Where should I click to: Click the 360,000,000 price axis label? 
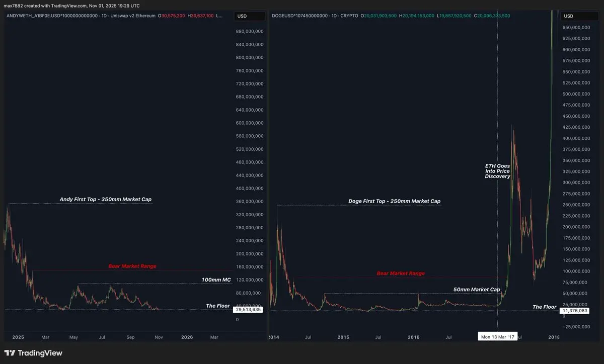click(249, 202)
